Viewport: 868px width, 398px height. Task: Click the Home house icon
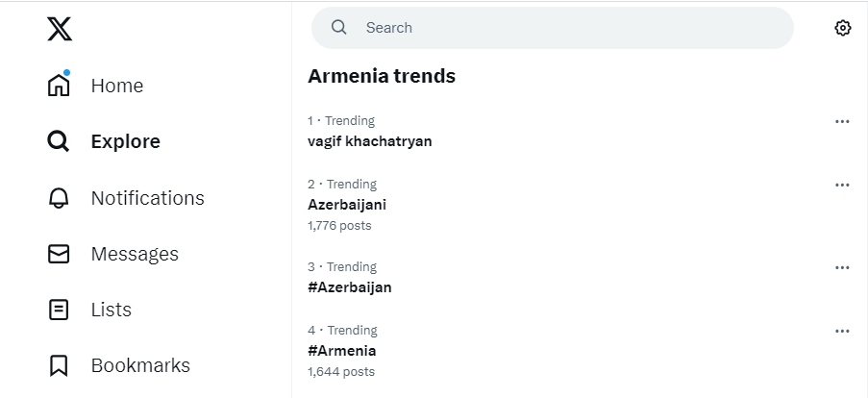tap(59, 86)
